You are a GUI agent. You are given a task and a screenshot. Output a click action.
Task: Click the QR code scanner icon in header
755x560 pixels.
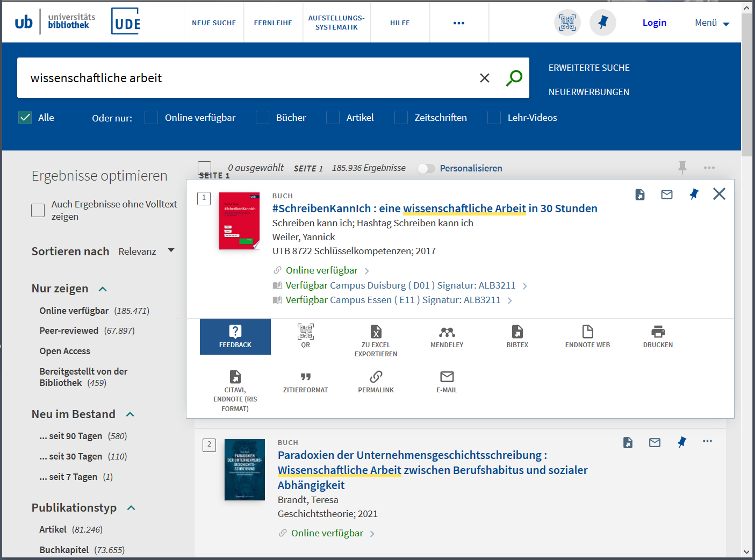click(567, 23)
